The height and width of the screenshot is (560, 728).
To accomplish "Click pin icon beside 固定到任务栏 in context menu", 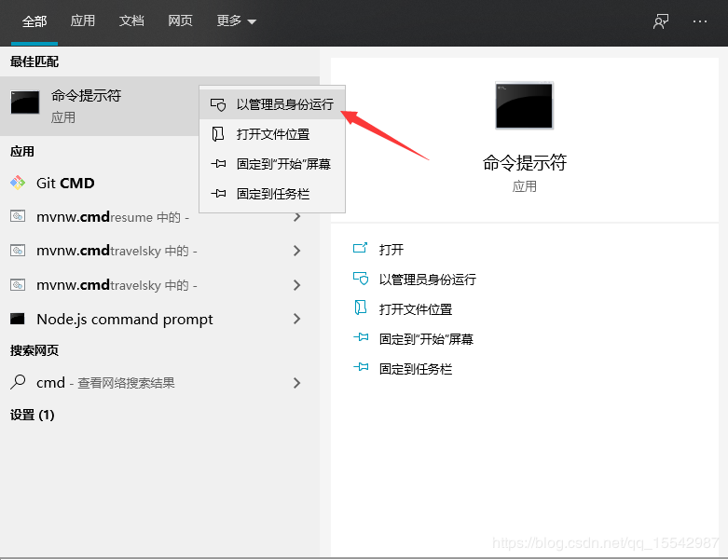I will click(218, 194).
